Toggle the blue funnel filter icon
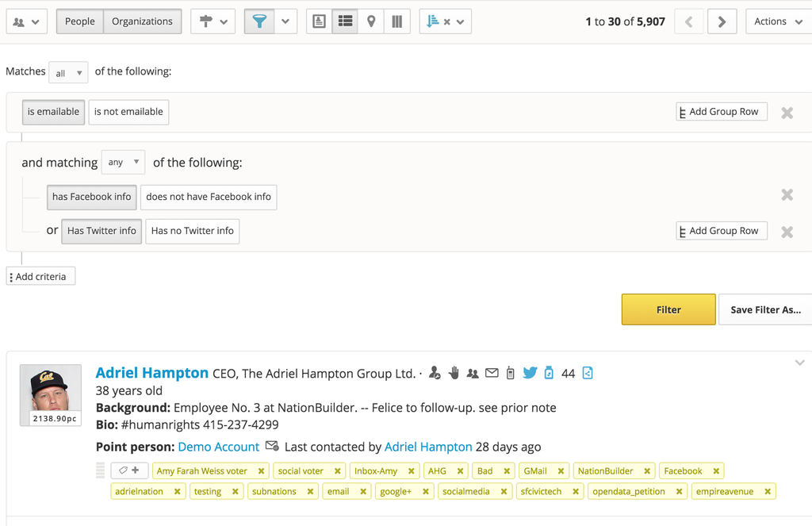This screenshot has height=526, width=812. tap(259, 21)
